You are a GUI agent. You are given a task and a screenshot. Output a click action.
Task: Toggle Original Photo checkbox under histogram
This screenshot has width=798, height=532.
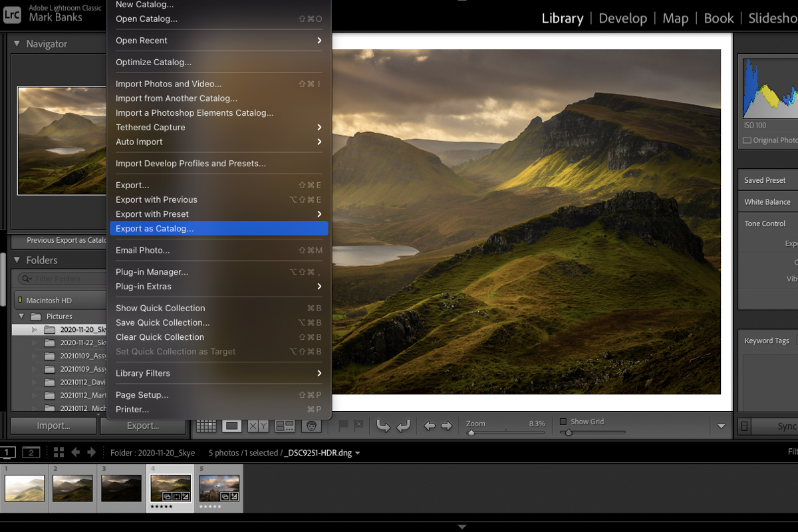(x=747, y=140)
